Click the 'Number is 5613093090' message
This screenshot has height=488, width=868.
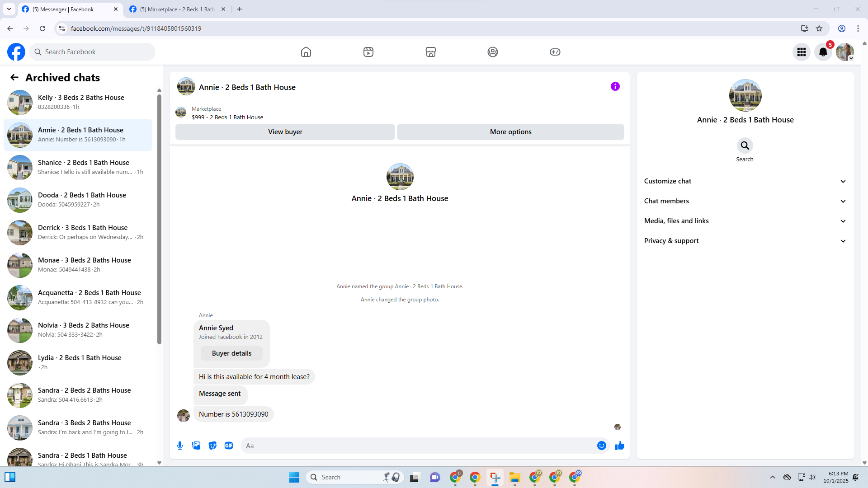tap(233, 414)
